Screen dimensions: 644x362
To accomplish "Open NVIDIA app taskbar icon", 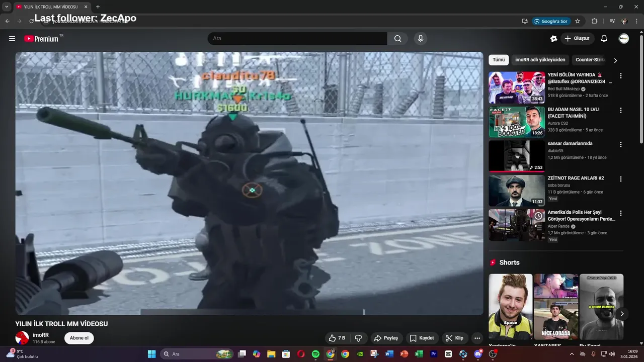I will tap(360, 354).
